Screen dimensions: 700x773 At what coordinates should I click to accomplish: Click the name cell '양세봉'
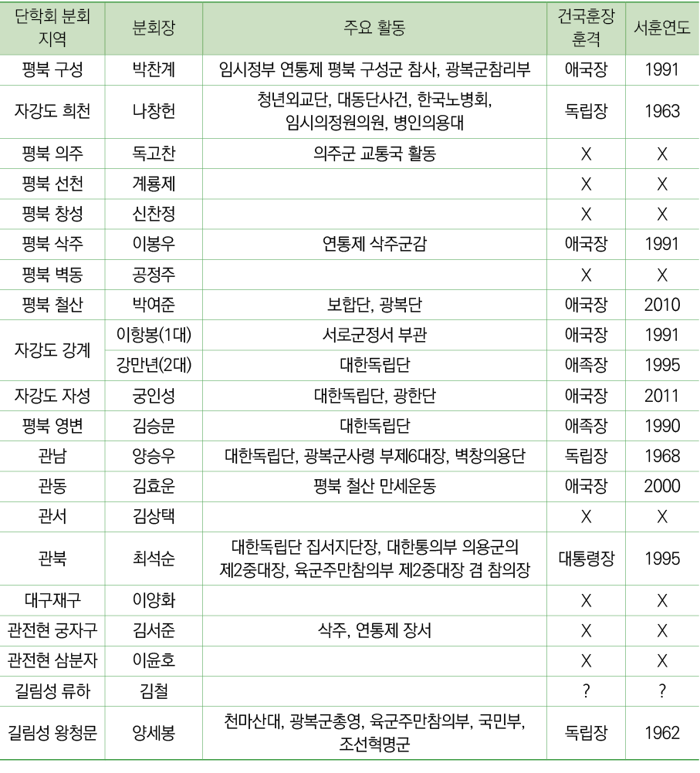coord(154,732)
